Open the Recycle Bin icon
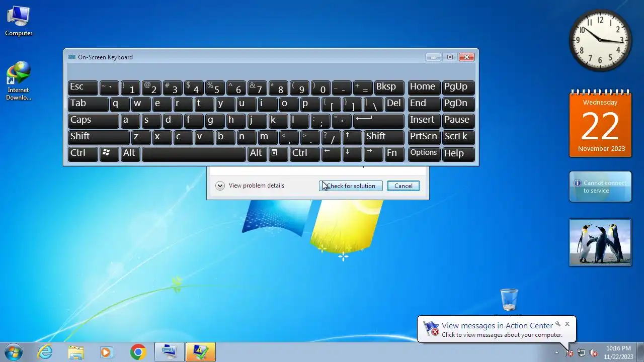This screenshot has height=362, width=644. [x=509, y=300]
